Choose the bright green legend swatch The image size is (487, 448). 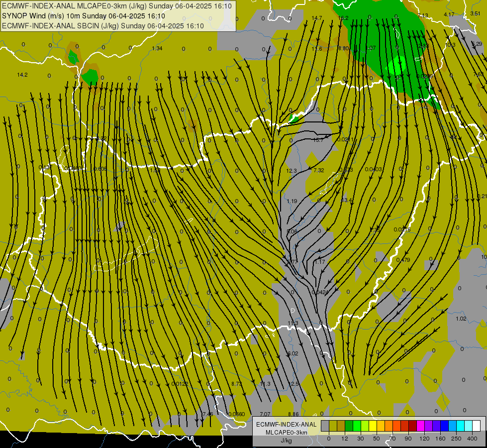[357, 426]
